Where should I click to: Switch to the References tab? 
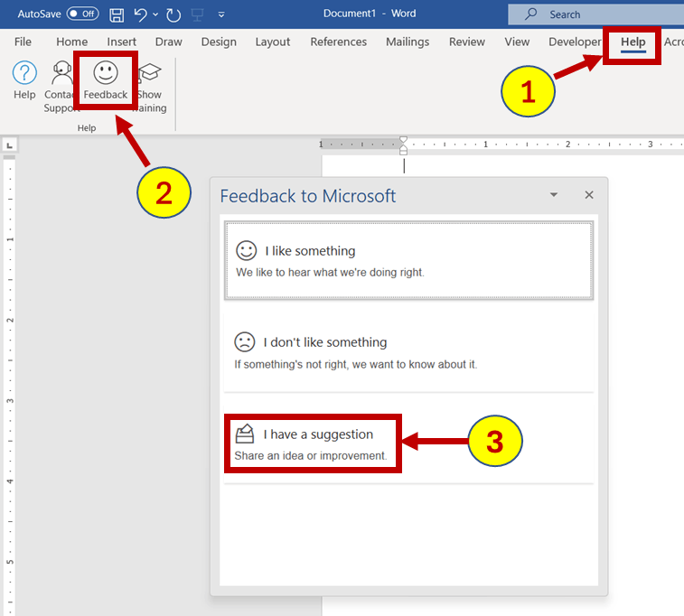(x=339, y=42)
